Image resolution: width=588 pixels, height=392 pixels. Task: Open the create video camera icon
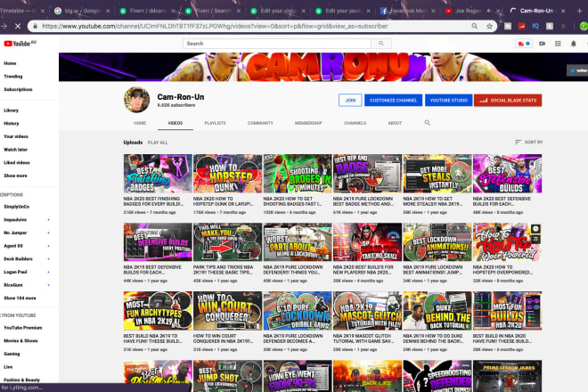542,44
